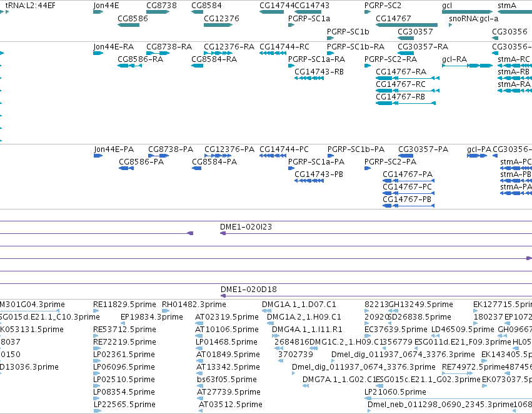Screen dimensions: 532x414
Task: Select protein CG8584-PA
Action: click(214, 162)
